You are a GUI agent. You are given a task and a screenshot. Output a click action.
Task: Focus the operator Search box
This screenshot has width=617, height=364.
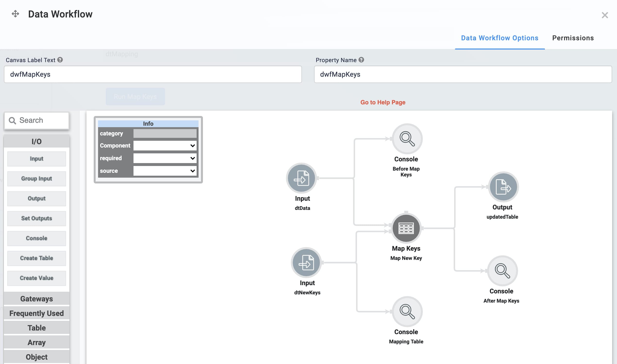[x=37, y=120]
